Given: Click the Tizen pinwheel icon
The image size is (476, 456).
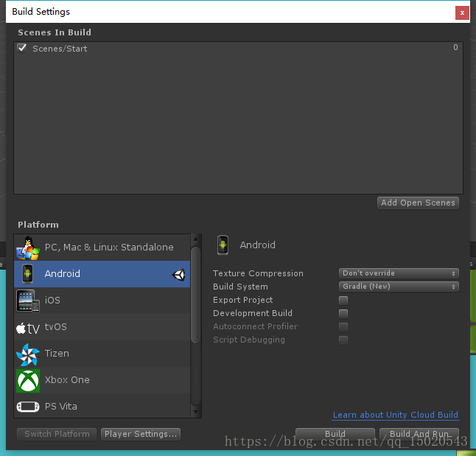Looking at the screenshot, I should [28, 354].
